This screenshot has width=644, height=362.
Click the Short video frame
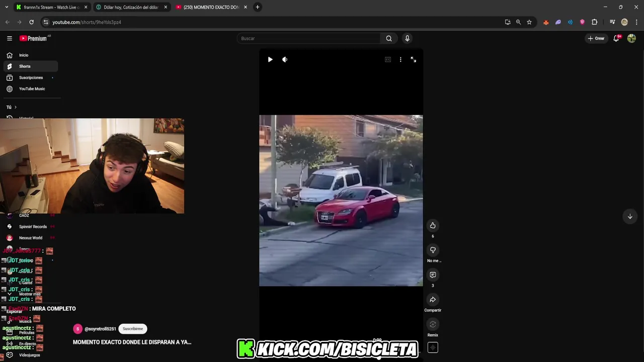[341, 201]
